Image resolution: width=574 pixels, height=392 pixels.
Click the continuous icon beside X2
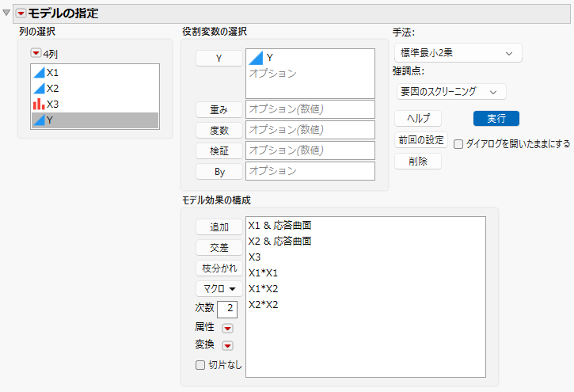point(39,88)
